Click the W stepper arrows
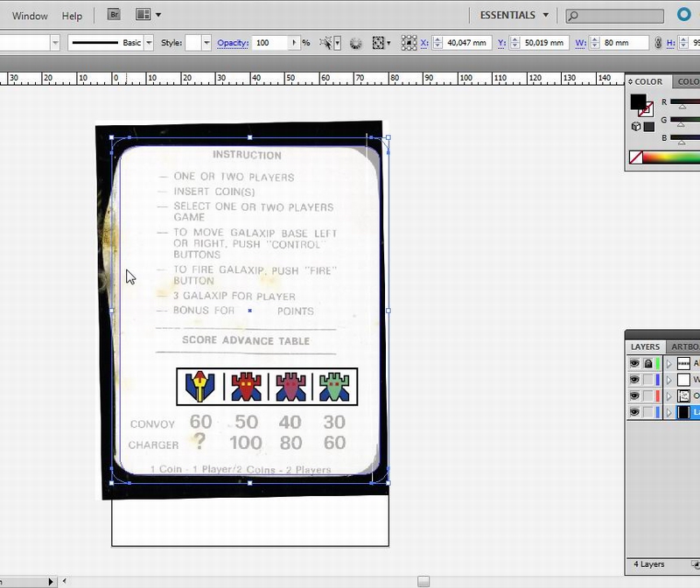This screenshot has height=588, width=700. tap(595, 43)
